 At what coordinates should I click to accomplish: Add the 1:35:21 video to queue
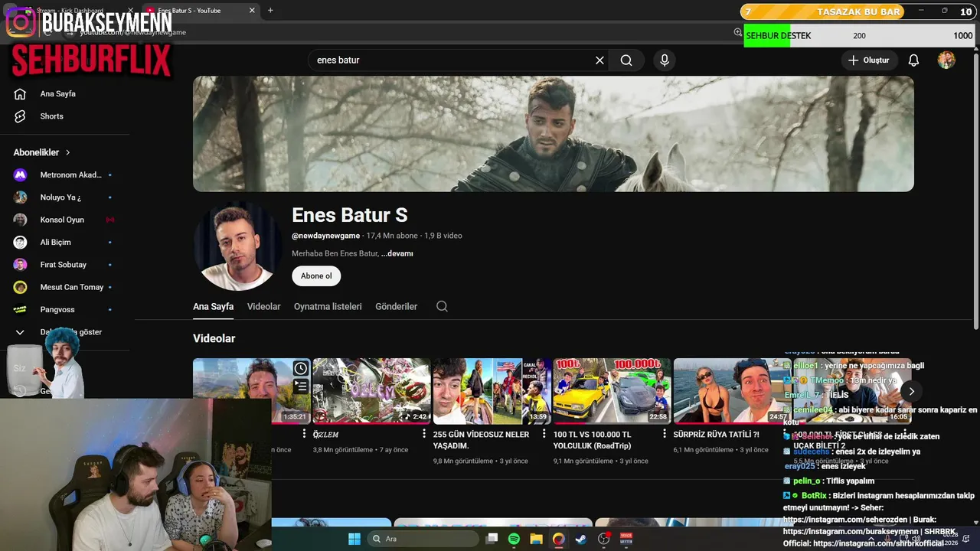click(301, 386)
